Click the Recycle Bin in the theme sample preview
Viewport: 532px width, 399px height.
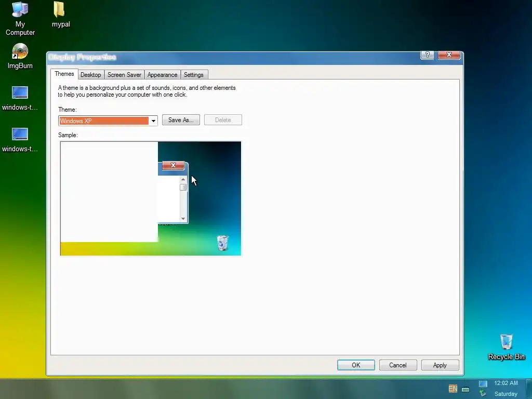[222, 243]
